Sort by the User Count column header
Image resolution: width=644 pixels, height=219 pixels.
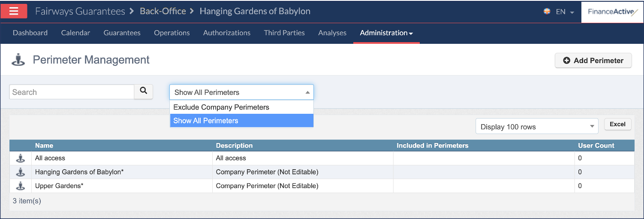[x=596, y=146]
